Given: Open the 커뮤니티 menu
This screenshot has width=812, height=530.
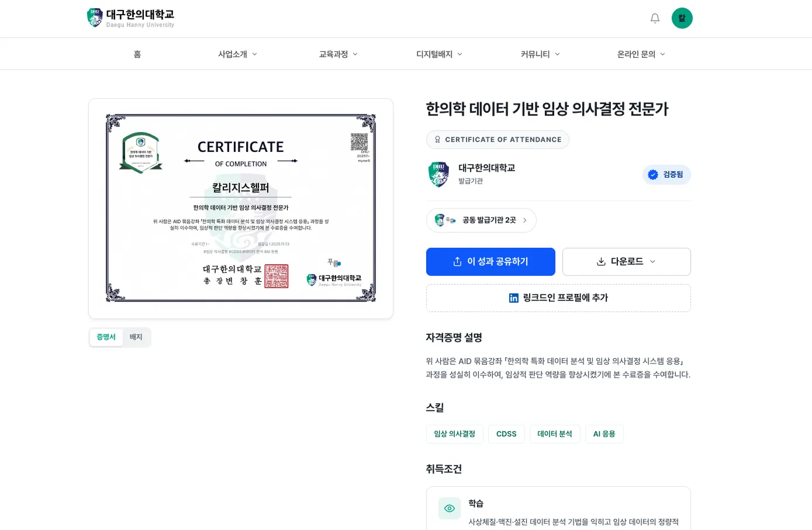Looking at the screenshot, I should point(540,54).
